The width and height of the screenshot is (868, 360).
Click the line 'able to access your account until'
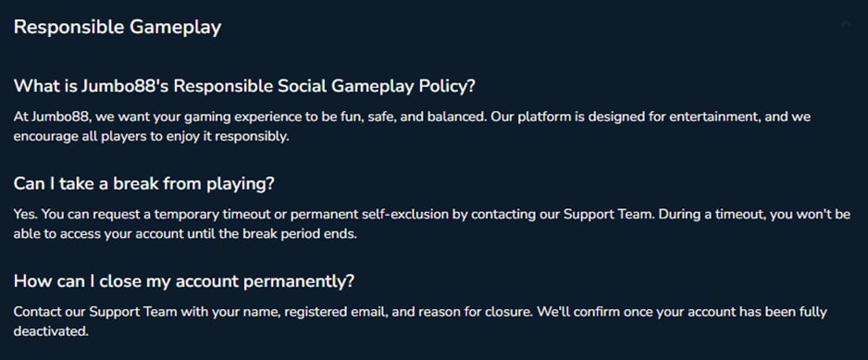(x=185, y=234)
